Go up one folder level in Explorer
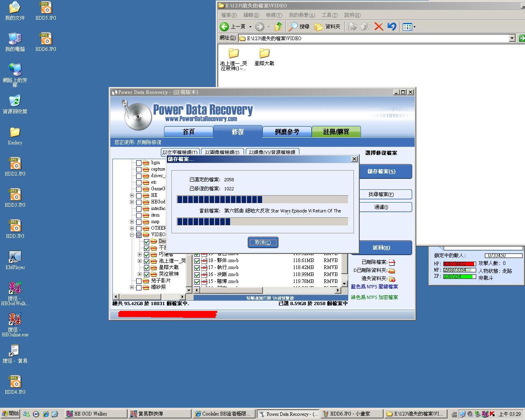 [278, 27]
